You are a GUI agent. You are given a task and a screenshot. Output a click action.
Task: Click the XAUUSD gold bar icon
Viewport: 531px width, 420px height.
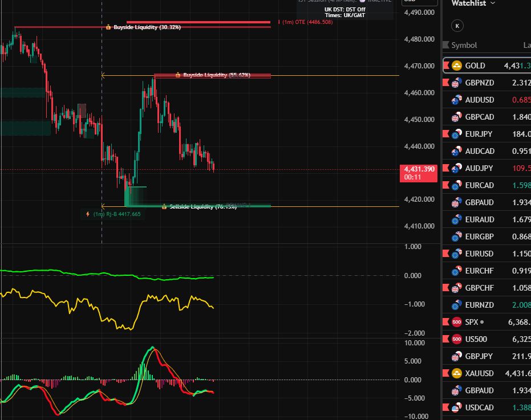click(457, 373)
